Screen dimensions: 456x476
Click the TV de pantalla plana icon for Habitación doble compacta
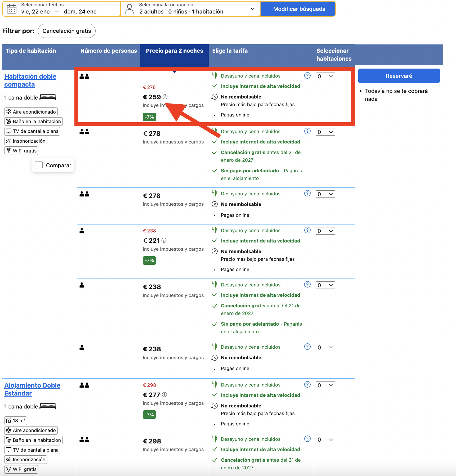point(9,131)
